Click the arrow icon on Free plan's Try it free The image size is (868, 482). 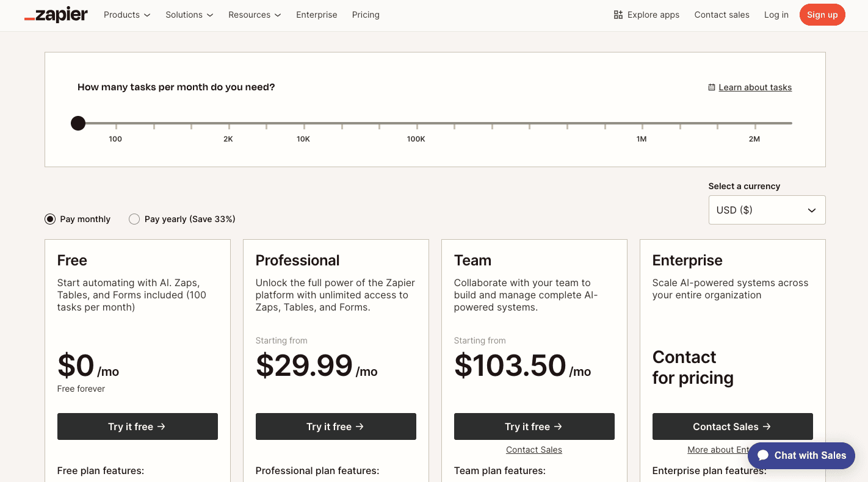[161, 426]
